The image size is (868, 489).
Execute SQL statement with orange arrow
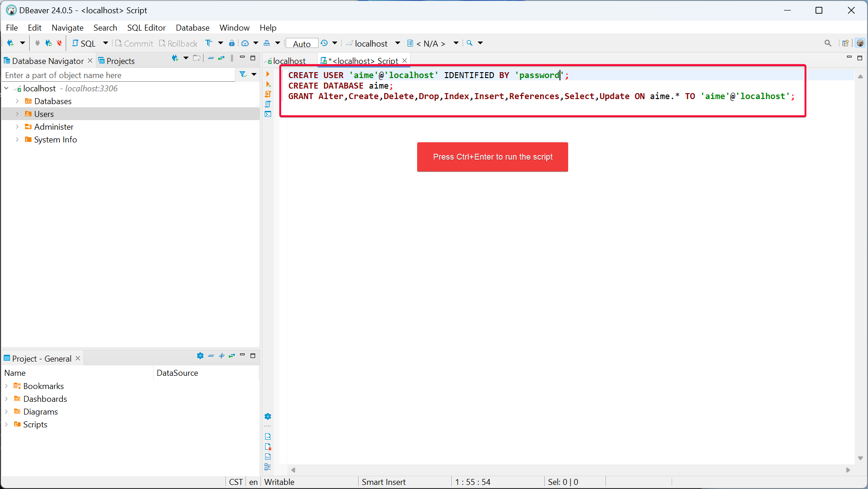pos(268,74)
